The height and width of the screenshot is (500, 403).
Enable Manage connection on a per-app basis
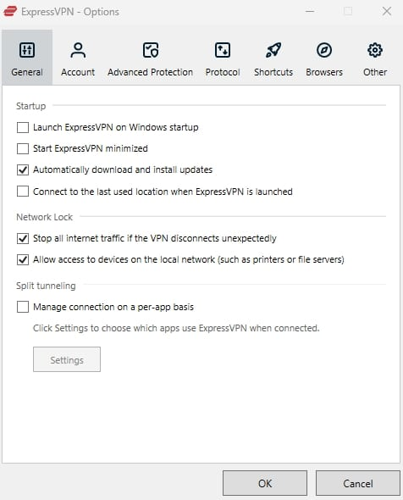(x=23, y=307)
